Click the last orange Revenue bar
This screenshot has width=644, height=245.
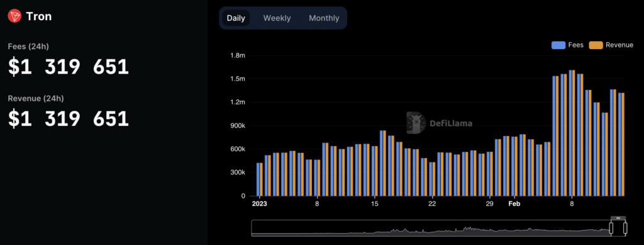click(623, 144)
